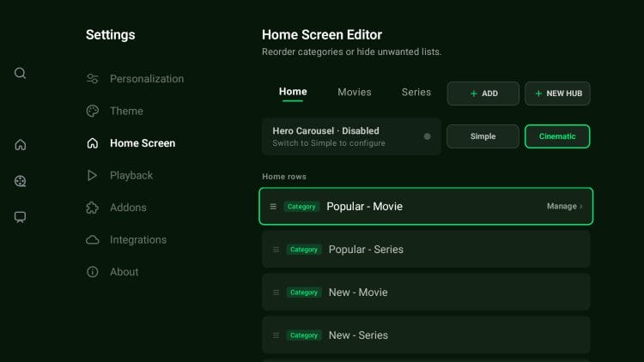Select the New - Movie row
Screen dimensions: 644x362
click(x=426, y=293)
